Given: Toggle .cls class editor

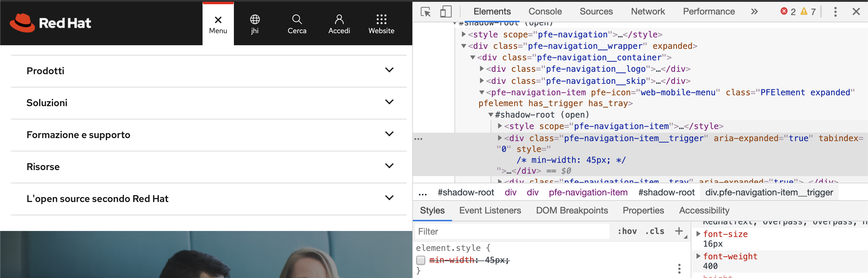Looking at the screenshot, I should [x=655, y=231].
